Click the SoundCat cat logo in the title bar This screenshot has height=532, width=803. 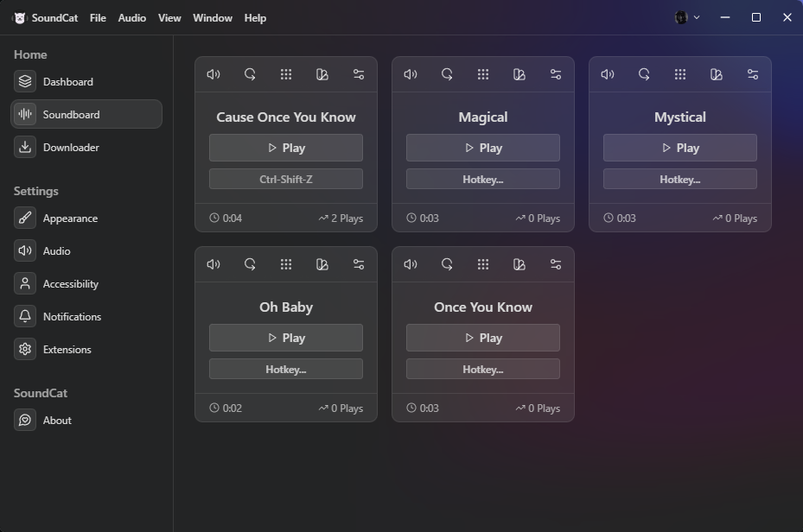point(19,17)
